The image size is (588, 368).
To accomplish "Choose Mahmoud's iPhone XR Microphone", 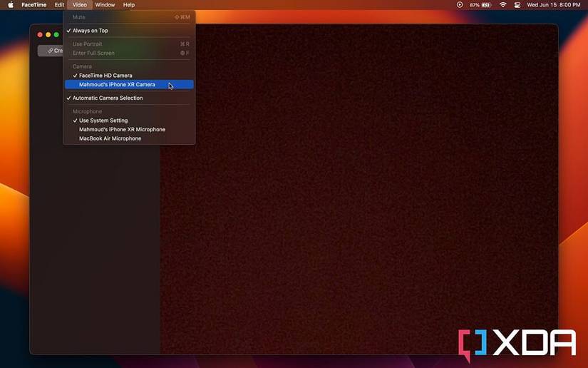I will point(129,129).
